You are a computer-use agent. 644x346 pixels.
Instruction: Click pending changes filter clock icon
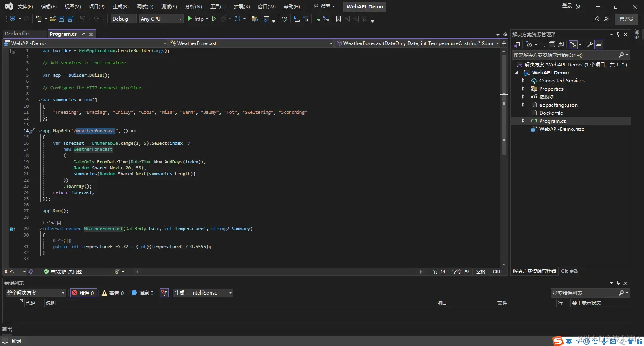point(529,45)
